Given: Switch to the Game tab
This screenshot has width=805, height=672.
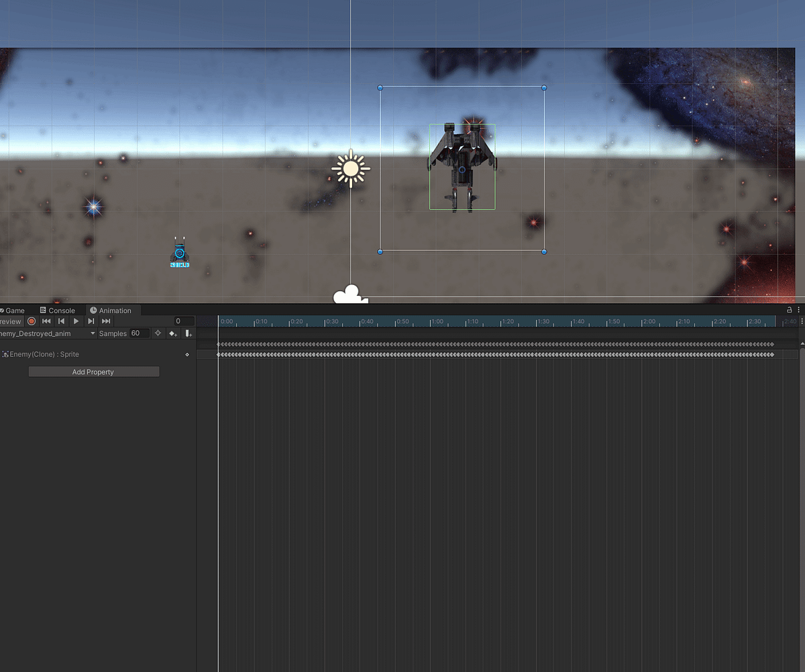Looking at the screenshot, I should 13,310.
